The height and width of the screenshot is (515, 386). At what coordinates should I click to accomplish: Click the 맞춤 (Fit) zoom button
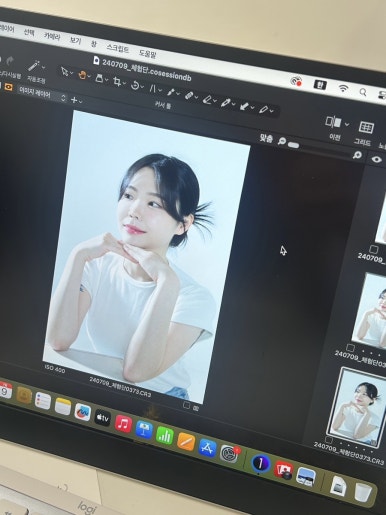tap(266, 138)
